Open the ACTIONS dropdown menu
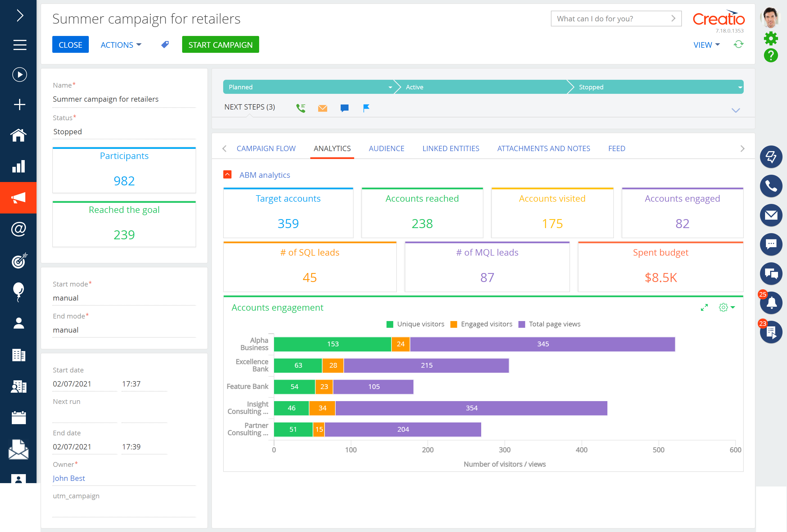 coord(121,44)
